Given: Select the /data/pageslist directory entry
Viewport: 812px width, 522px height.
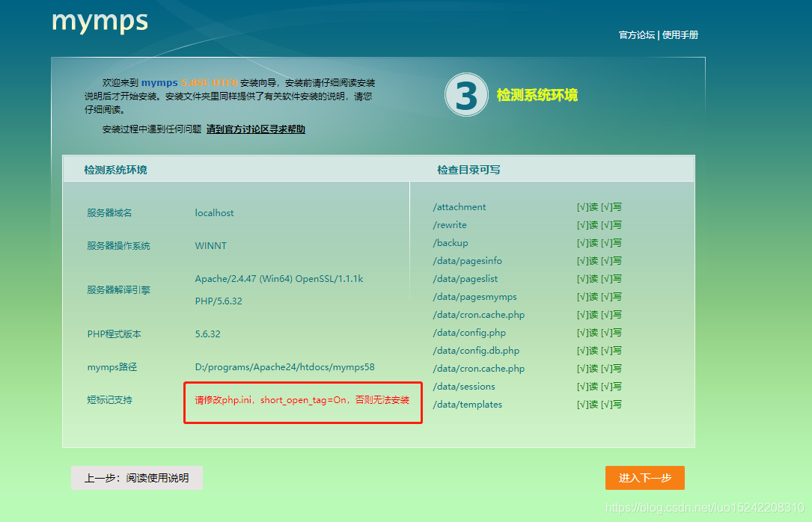Looking at the screenshot, I should [x=465, y=279].
